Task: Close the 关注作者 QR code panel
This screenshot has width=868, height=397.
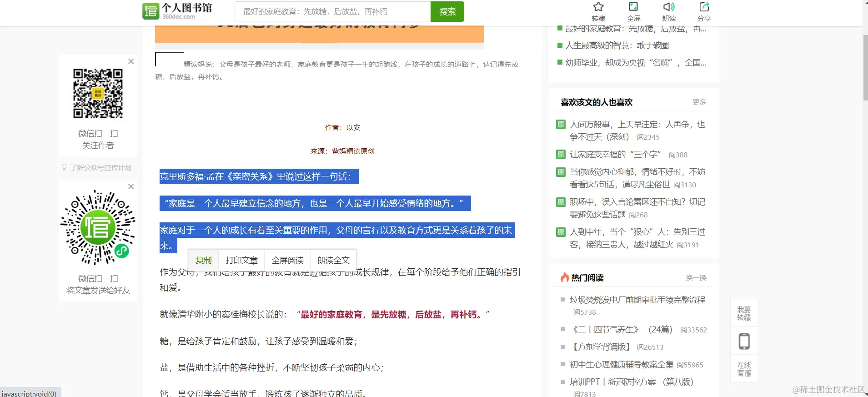Action: point(131,61)
